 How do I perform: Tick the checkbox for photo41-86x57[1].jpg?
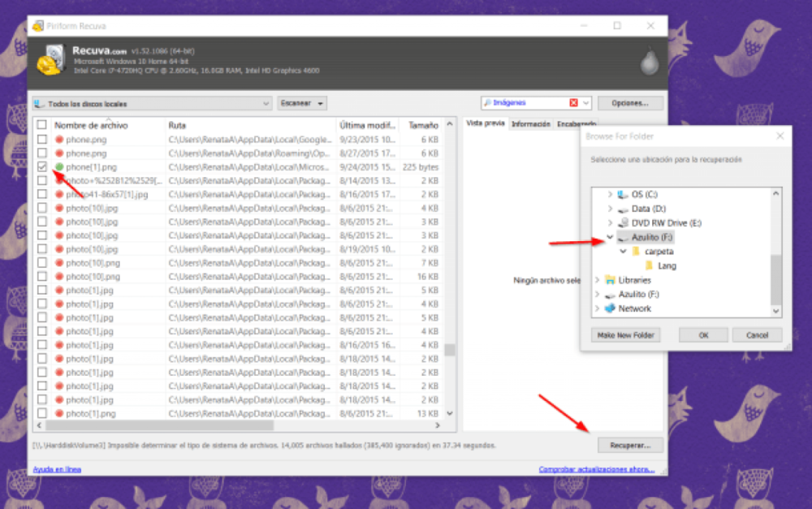[42, 194]
